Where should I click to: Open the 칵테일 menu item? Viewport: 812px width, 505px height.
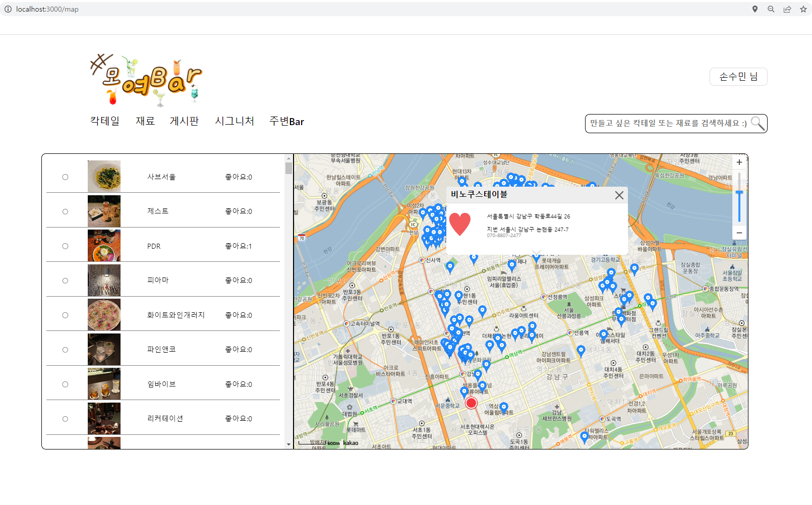click(104, 121)
